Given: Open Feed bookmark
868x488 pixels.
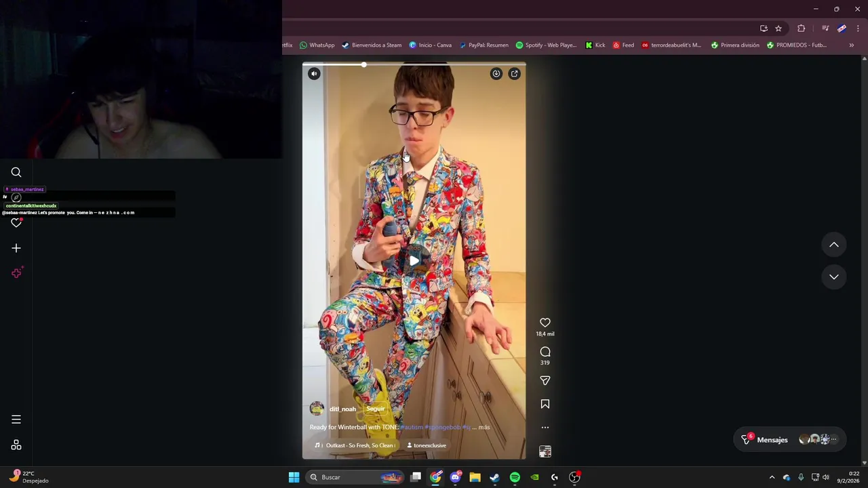Looking at the screenshot, I should click(623, 45).
